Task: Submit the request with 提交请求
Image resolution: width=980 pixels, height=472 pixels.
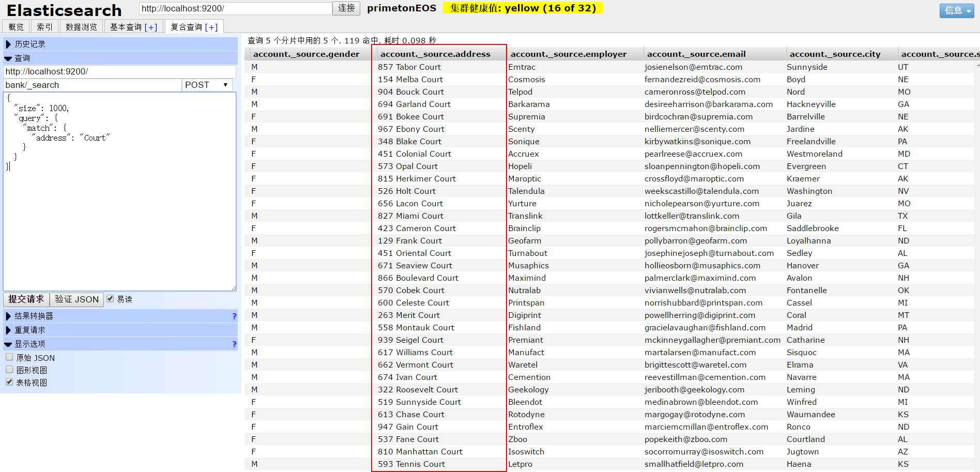Action: 26,299
